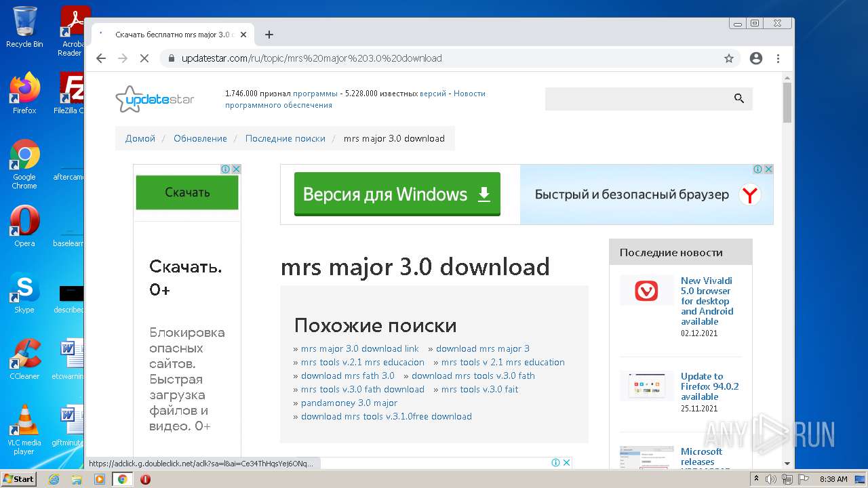Click the Chrome taskbar button
The image size is (868, 488).
tap(123, 479)
